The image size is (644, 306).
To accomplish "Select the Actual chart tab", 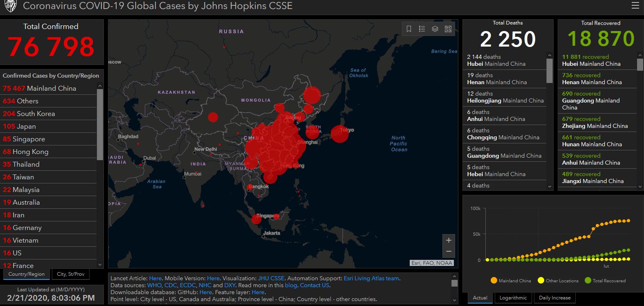I will point(480,298).
